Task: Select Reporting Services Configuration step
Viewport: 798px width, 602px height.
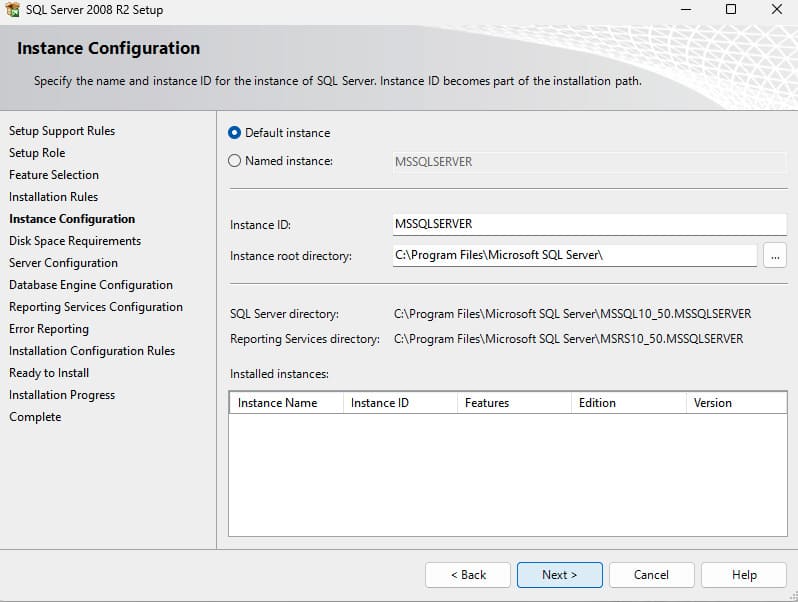Action: click(96, 307)
